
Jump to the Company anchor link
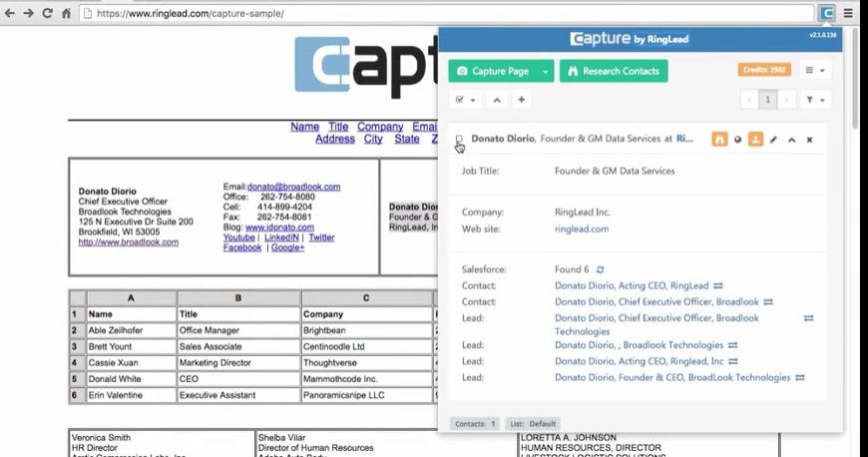[380, 127]
